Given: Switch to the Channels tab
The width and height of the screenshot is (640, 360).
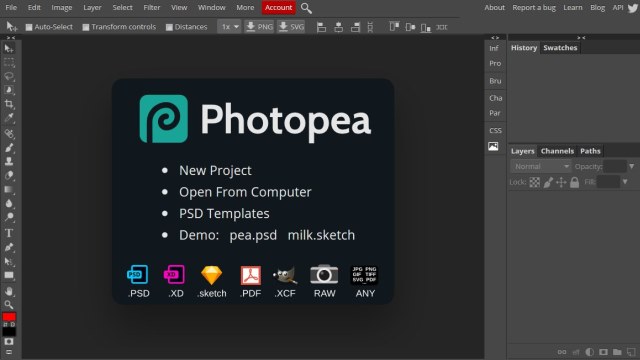Looking at the screenshot, I should [557, 151].
